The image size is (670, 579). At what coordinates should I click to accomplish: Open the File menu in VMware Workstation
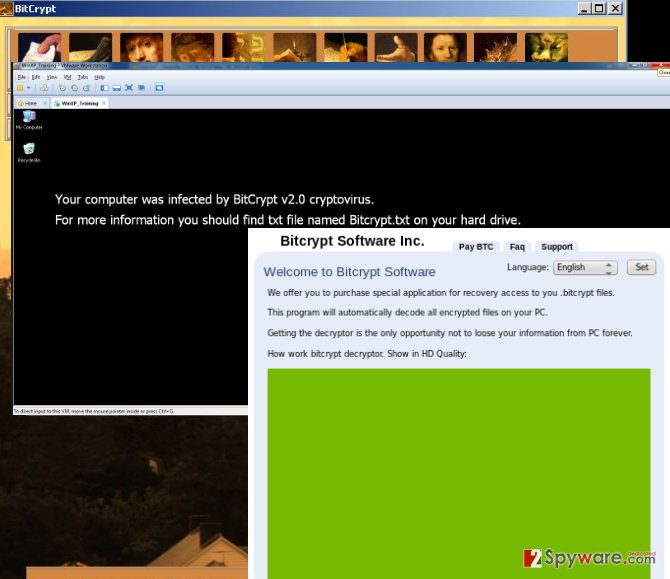(21, 77)
